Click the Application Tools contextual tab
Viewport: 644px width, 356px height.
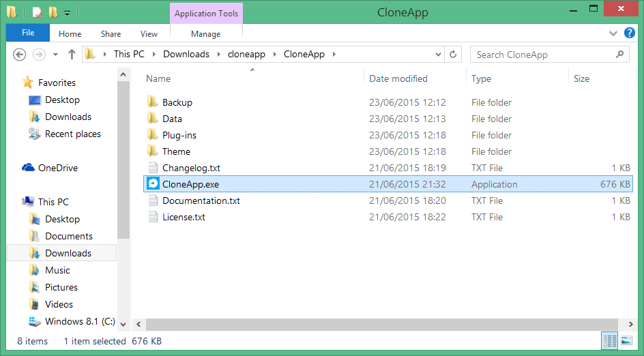206,13
